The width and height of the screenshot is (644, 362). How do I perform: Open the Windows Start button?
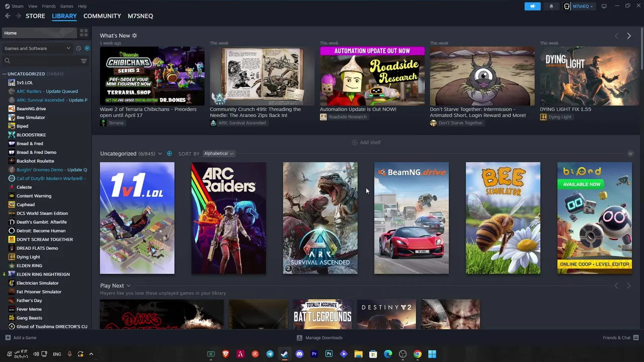432,354
